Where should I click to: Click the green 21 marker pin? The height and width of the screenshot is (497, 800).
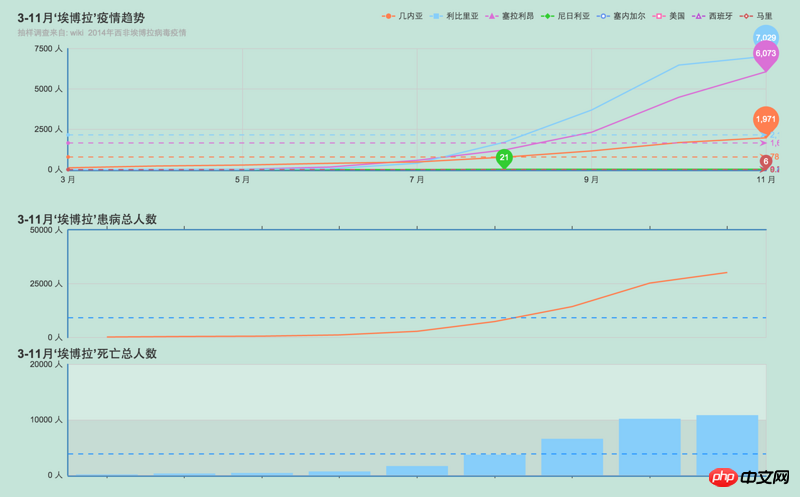[504, 157]
